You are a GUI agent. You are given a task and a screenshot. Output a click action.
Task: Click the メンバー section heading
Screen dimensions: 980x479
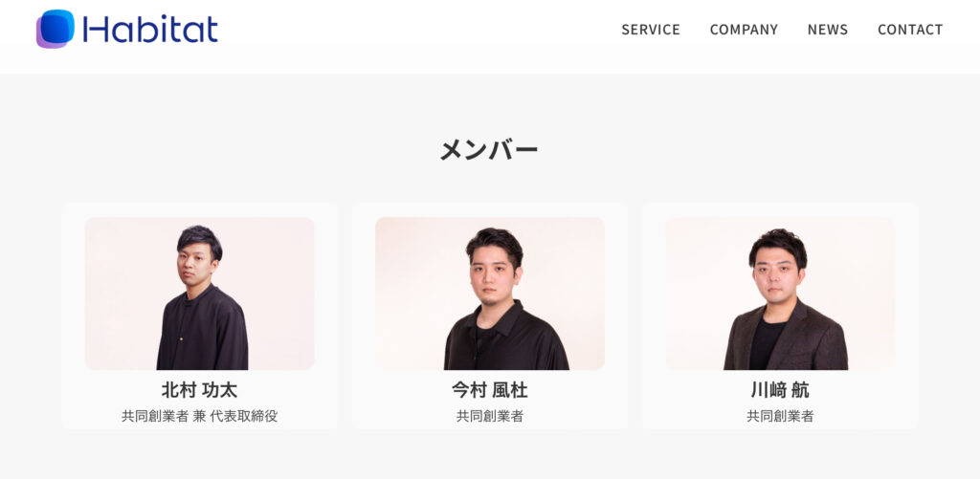489,150
